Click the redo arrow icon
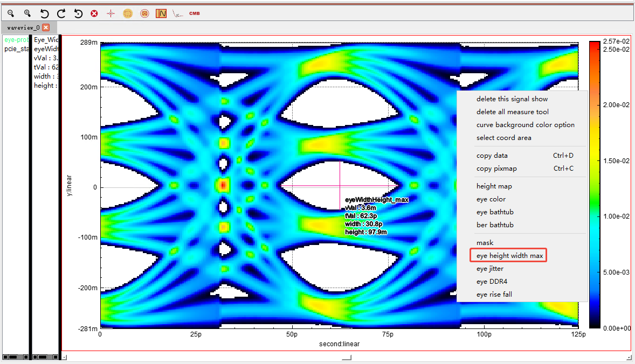The width and height of the screenshot is (635, 364). pos(61,13)
